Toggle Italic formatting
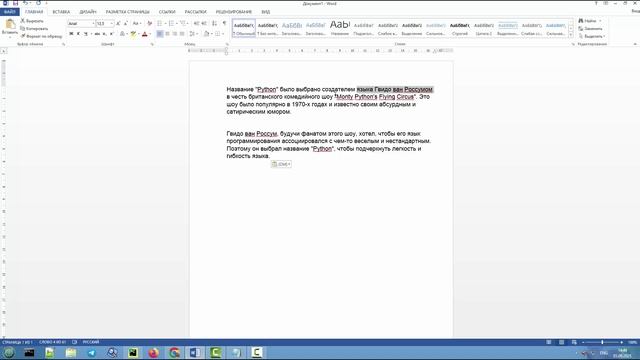 point(78,34)
